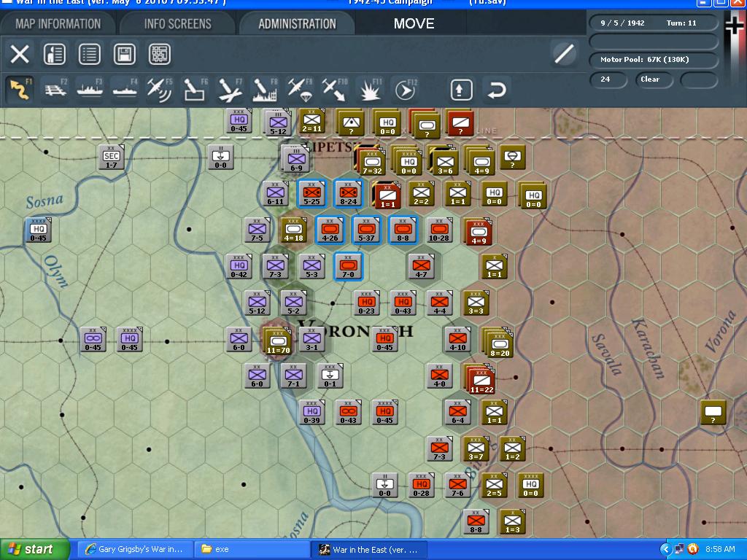The image size is (747, 560).
Task: Select the red HQ 0-28 headquarters counter
Action: coord(421,486)
